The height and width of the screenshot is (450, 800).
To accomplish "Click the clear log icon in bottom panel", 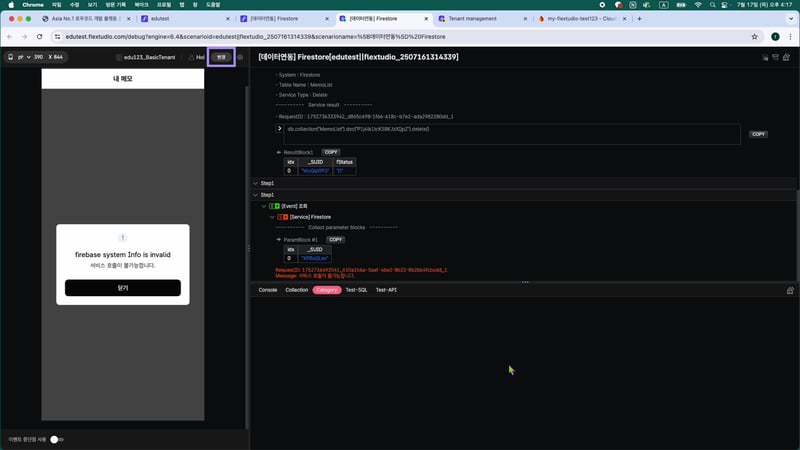I will (790, 290).
